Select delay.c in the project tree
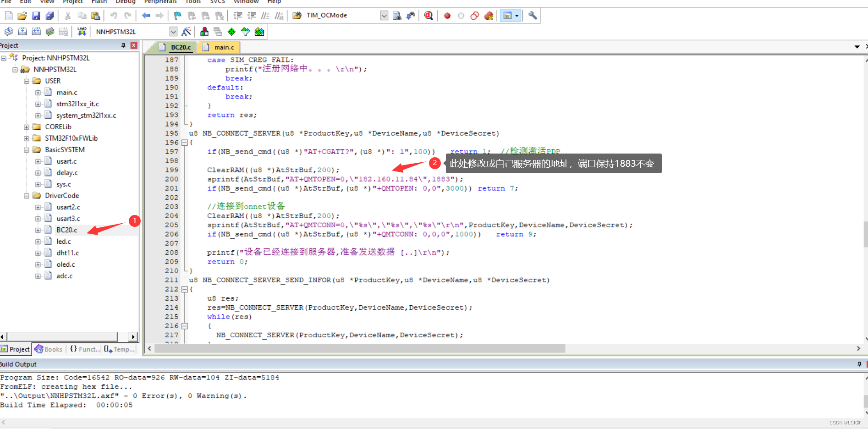The image size is (868, 429). point(67,173)
